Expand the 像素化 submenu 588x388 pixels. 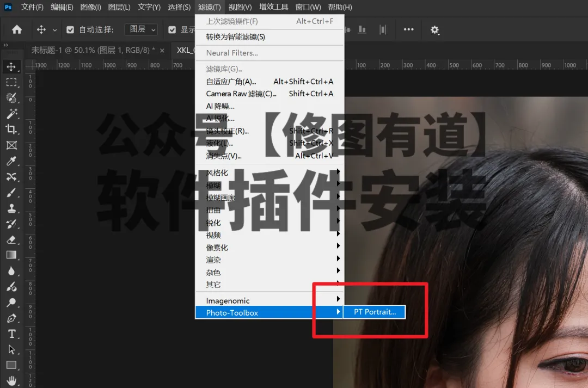269,248
